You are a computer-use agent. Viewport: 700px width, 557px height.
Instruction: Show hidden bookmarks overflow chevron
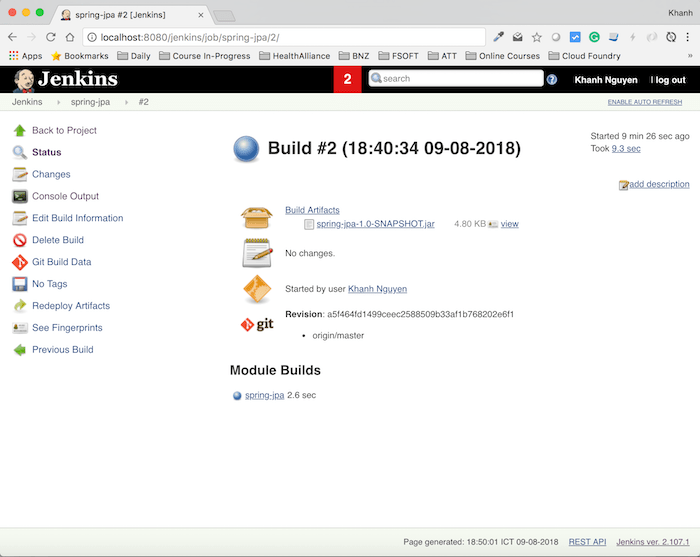coord(690,56)
